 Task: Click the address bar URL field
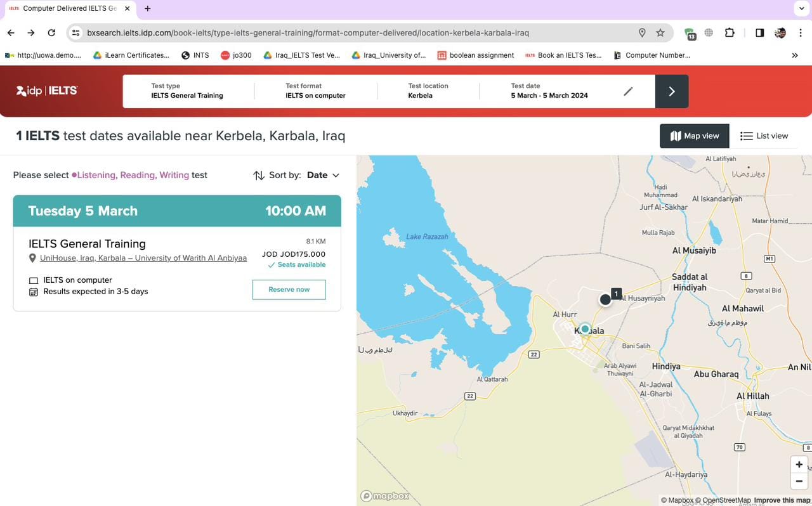308,33
